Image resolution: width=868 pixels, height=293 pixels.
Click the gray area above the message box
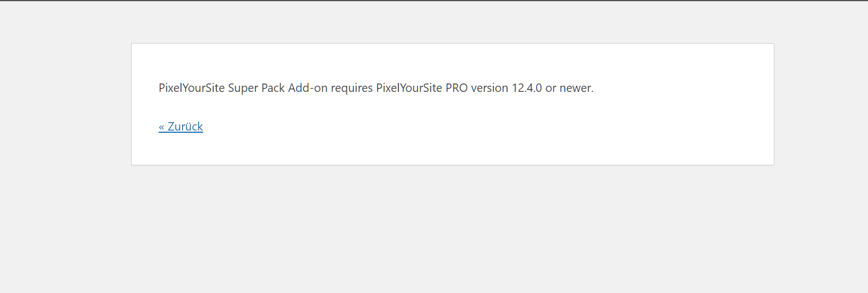(x=448, y=22)
